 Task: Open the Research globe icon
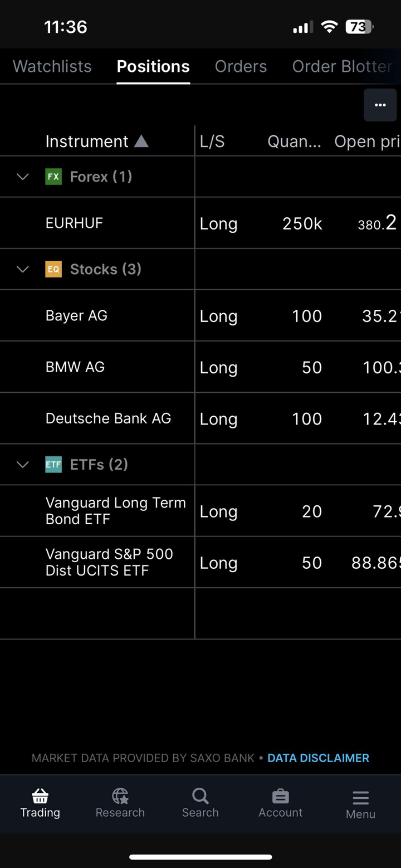tap(120, 796)
